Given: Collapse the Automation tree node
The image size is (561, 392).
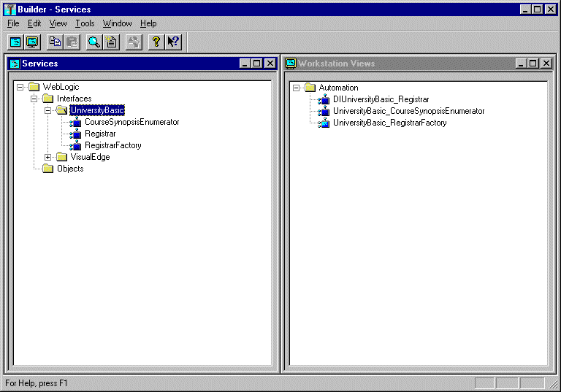Looking at the screenshot, I should [296, 88].
